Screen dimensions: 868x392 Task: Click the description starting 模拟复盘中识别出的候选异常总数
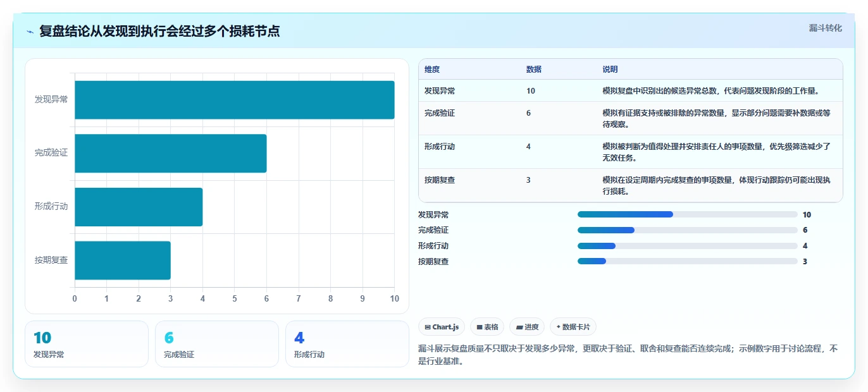712,90
